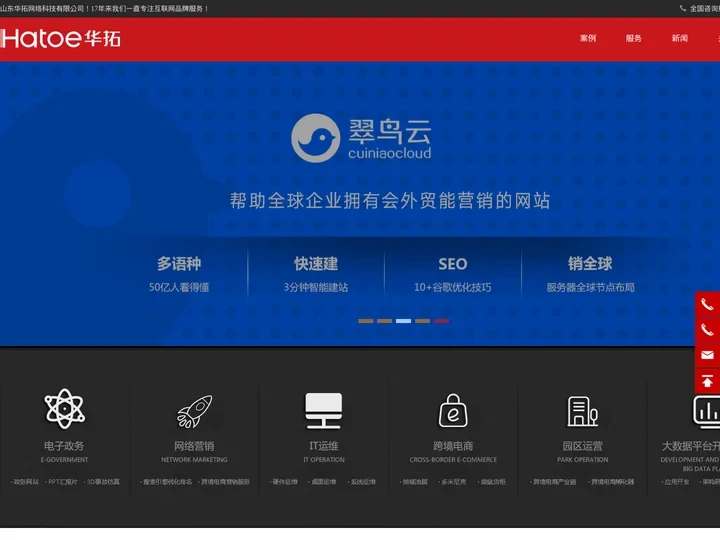Click the banner headline 帮助全球企业
The height and width of the screenshot is (540, 720).
click(390, 201)
